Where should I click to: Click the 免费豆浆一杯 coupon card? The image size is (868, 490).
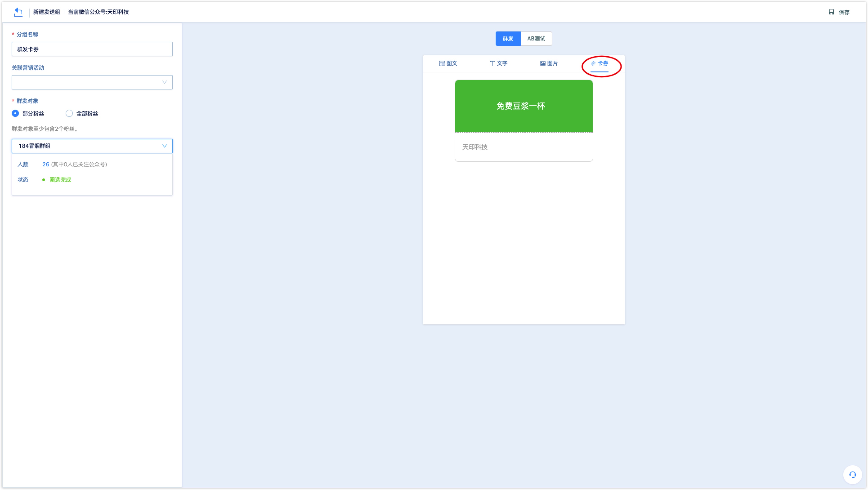click(524, 120)
